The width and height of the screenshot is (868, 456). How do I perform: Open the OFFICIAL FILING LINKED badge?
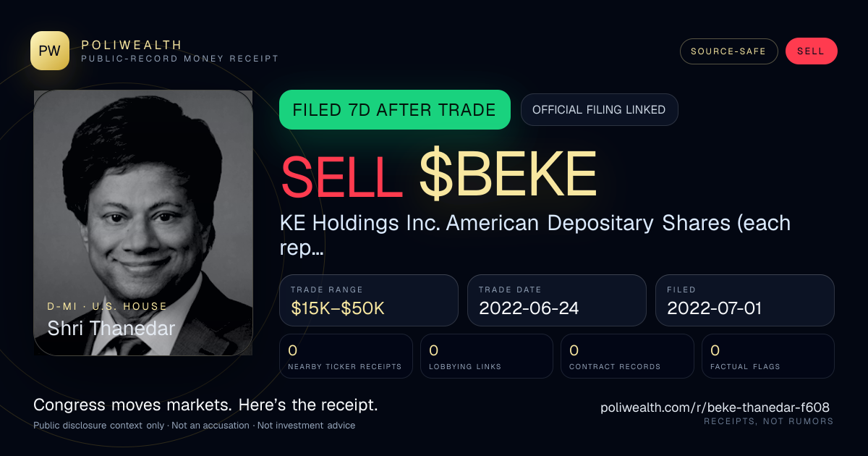(599, 110)
